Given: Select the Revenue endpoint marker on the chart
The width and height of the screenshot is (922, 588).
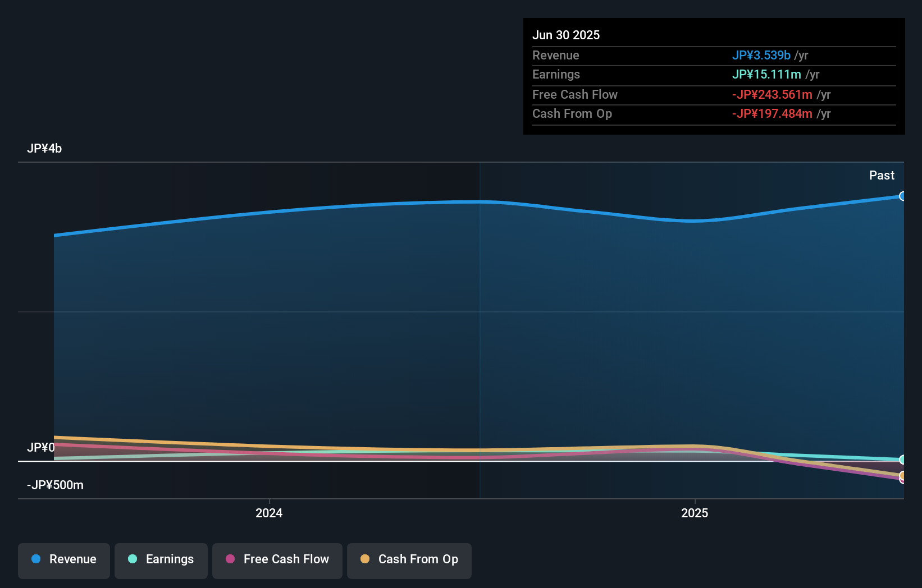Looking at the screenshot, I should point(902,196).
